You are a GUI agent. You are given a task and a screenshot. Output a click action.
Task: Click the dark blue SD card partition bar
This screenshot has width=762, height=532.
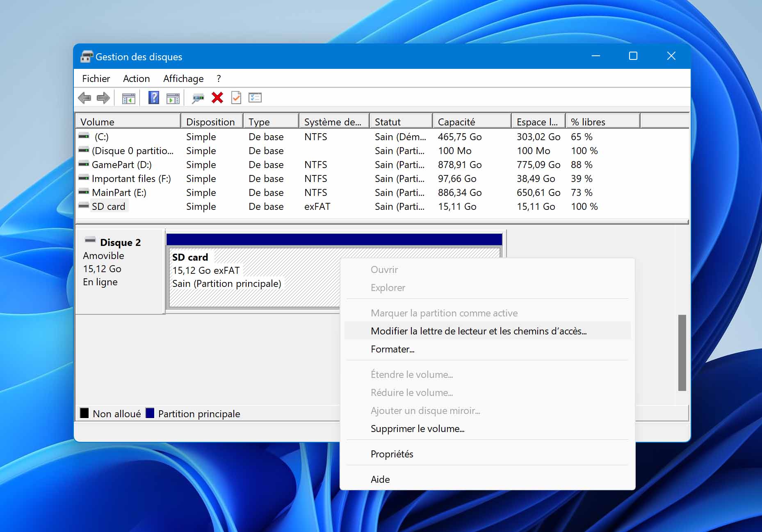[x=334, y=239]
